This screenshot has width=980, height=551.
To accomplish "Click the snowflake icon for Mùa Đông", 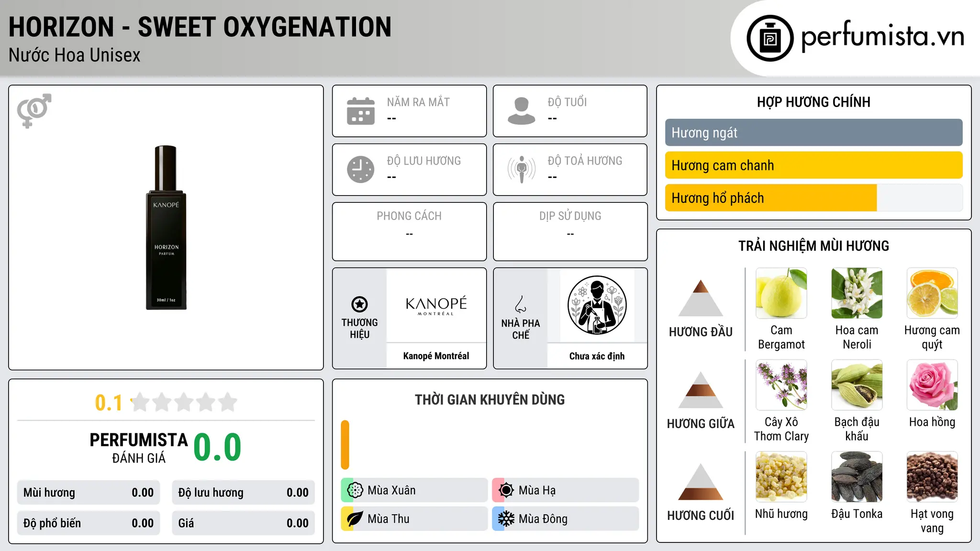I will pyautogui.click(x=506, y=519).
